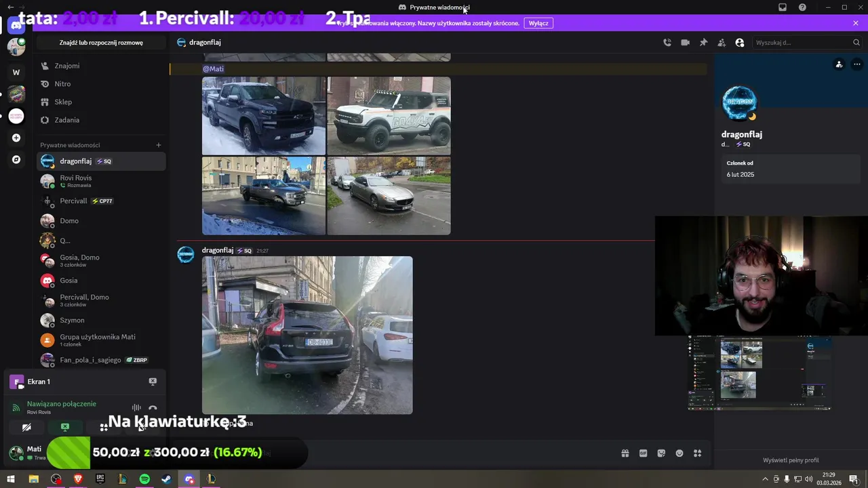868x488 pixels.
Task: Open the Discord help icon in the title bar
Action: click(802, 7)
